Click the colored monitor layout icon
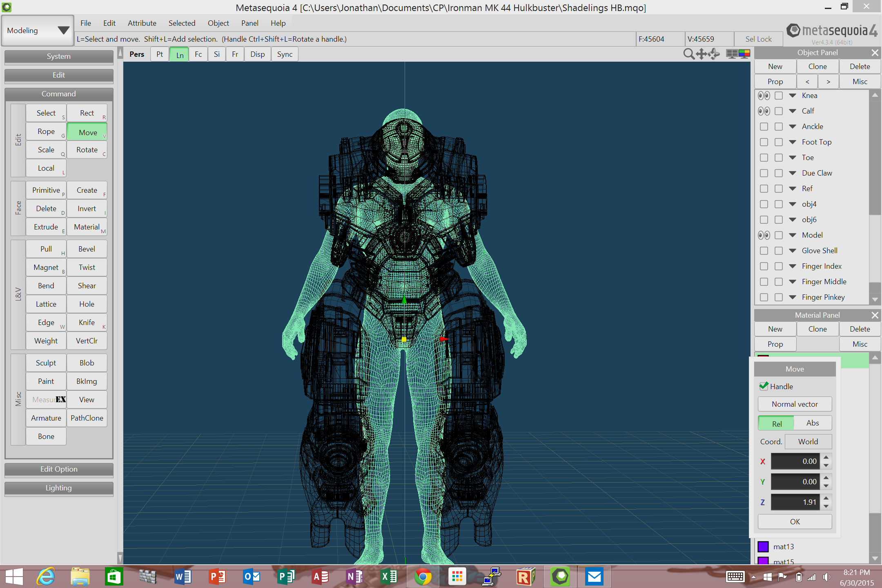The image size is (882, 588). pyautogui.click(x=744, y=54)
